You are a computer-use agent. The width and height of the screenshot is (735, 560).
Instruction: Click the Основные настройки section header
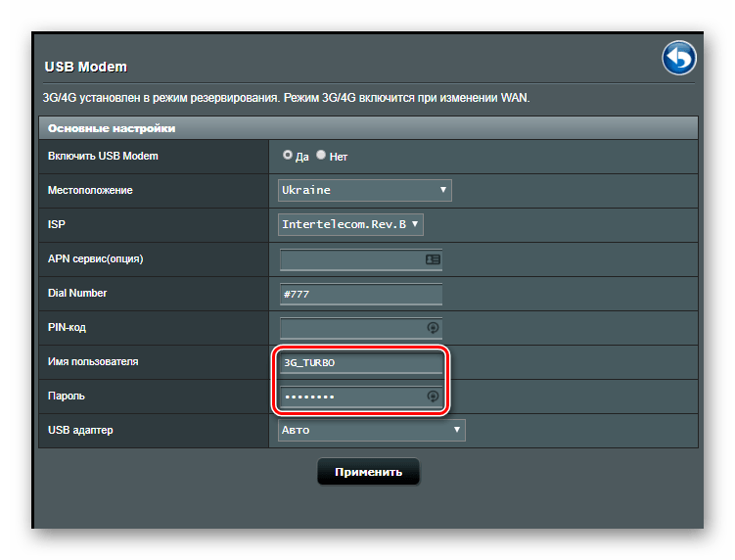tap(368, 128)
